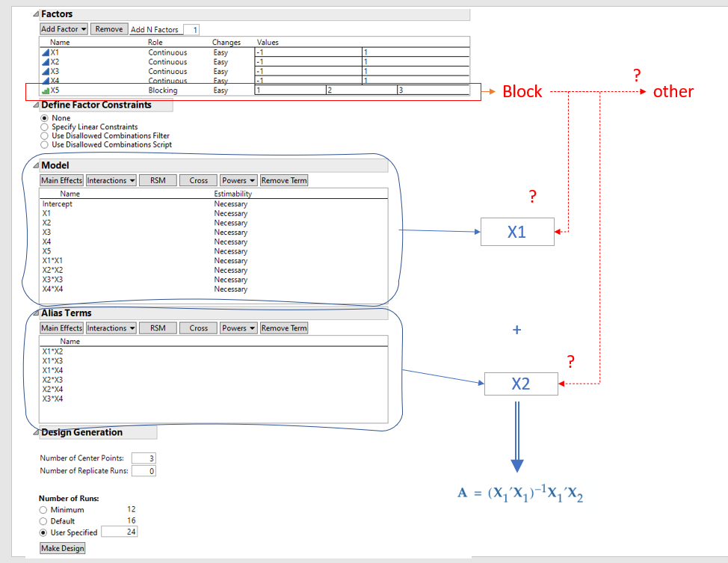Open the Powers dropdown in Alias Terms

(x=238, y=327)
